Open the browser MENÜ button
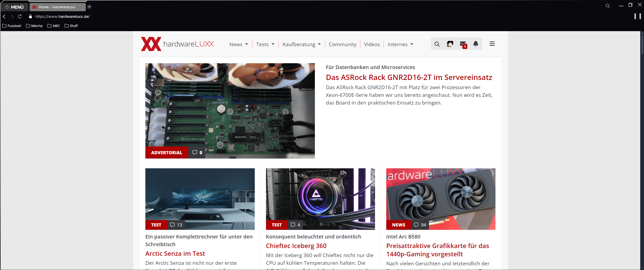Image resolution: width=644 pixels, height=270 pixels. (x=14, y=7)
